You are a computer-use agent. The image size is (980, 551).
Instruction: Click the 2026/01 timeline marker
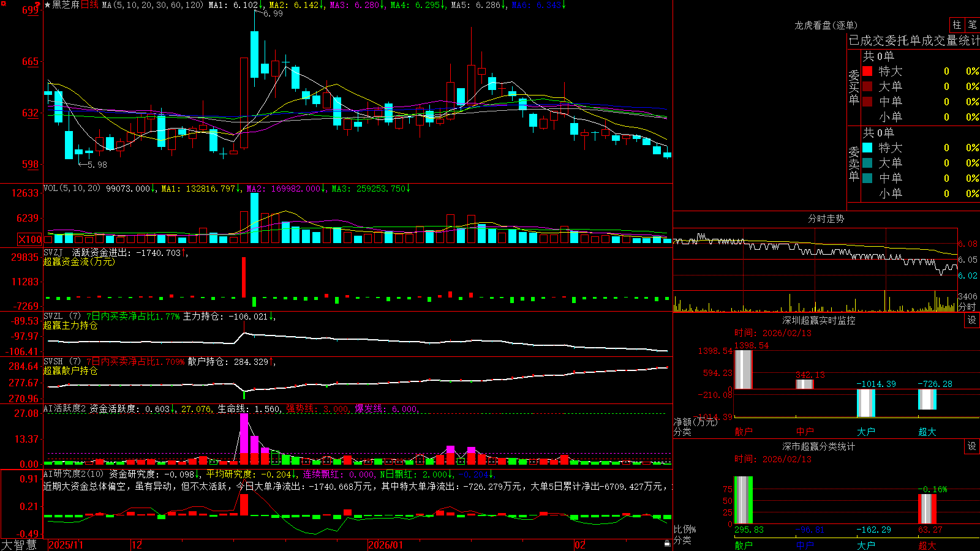pyautogui.click(x=385, y=545)
